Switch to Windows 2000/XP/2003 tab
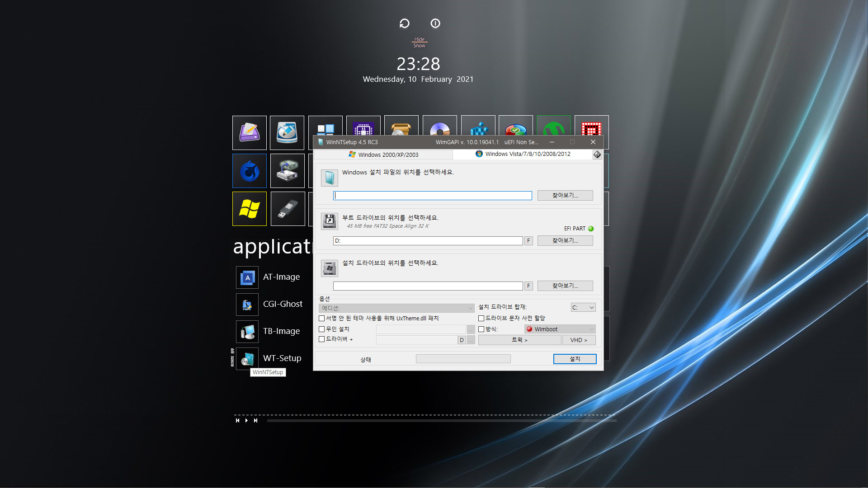This screenshot has width=868, height=488. pyautogui.click(x=383, y=155)
